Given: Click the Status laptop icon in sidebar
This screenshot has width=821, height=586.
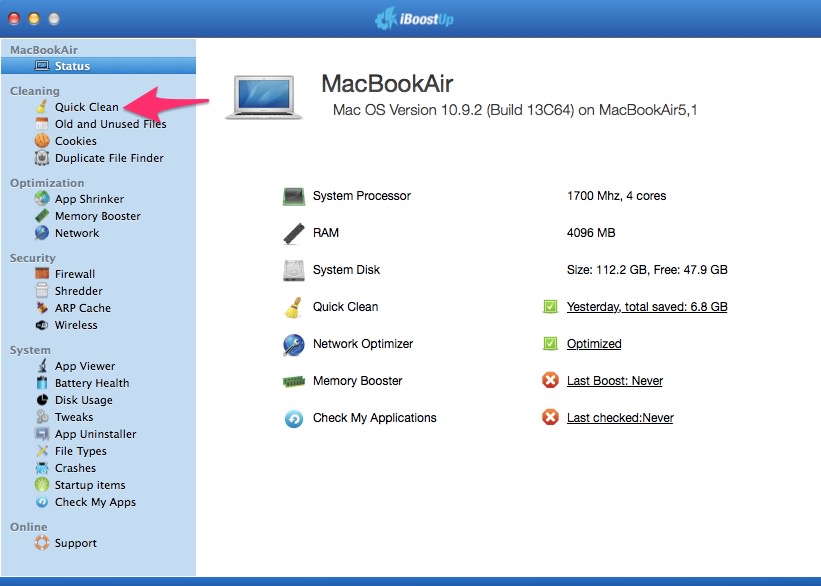Looking at the screenshot, I should pyautogui.click(x=42, y=66).
